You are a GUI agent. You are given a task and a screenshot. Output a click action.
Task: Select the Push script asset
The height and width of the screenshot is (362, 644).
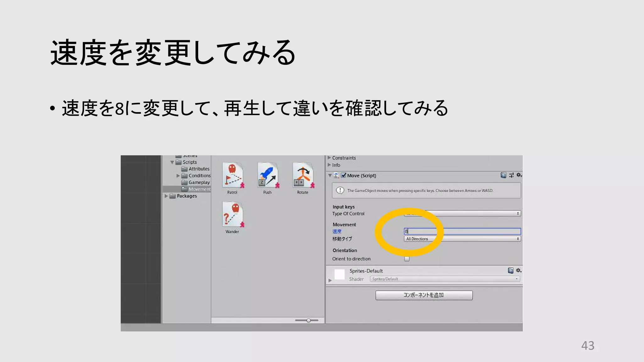pos(267,175)
